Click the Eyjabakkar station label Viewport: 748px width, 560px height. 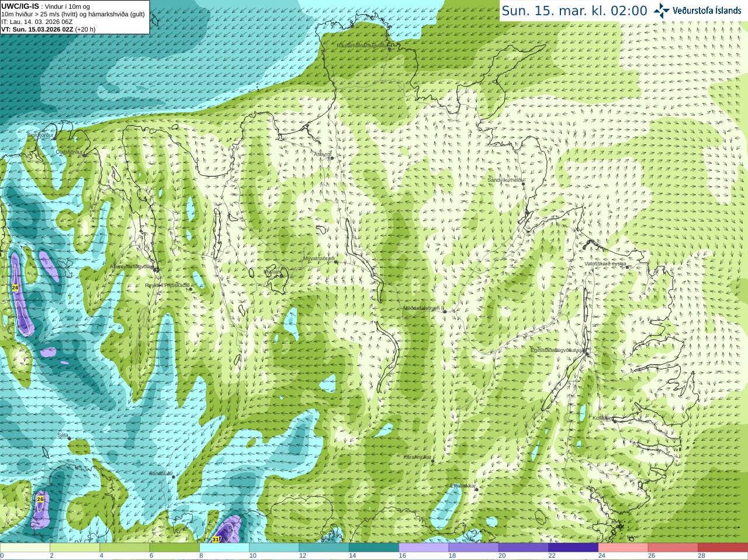[x=464, y=486]
